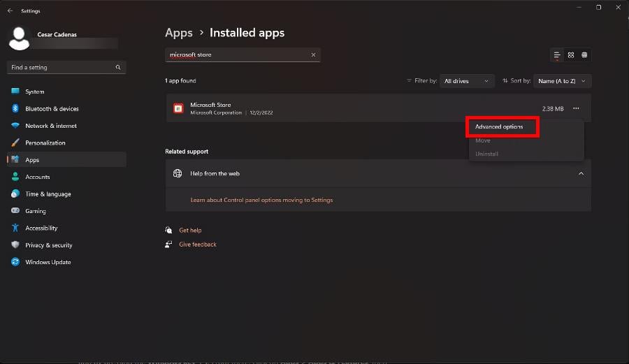
Task: Click the Microsoft Store app name
Action: pos(210,105)
